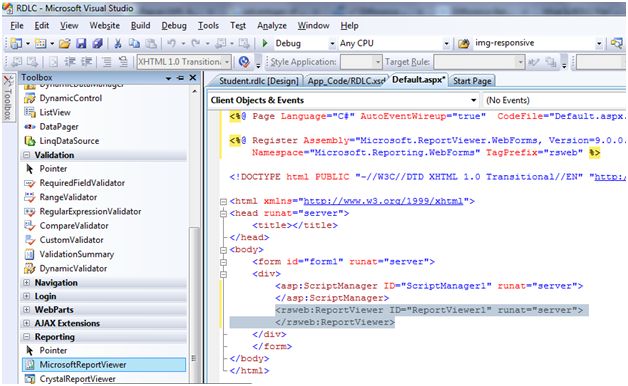
Task: Collapse the Reporting toolbox section
Action: tap(27, 337)
